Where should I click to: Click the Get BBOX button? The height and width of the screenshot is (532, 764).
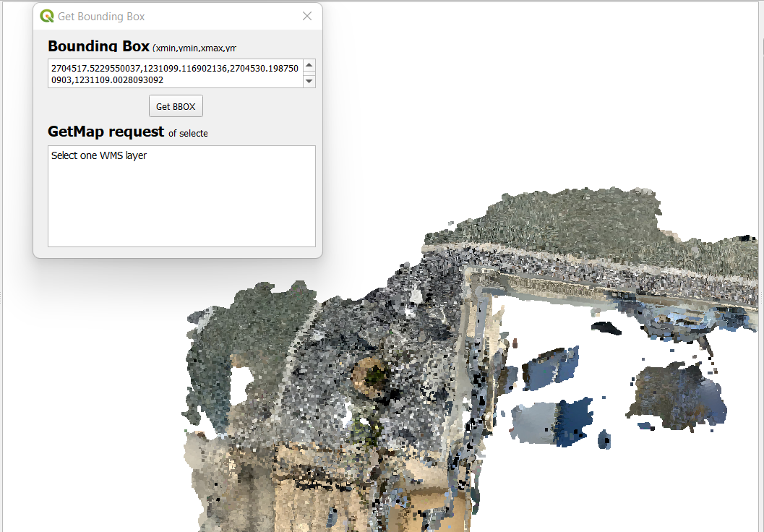(176, 106)
